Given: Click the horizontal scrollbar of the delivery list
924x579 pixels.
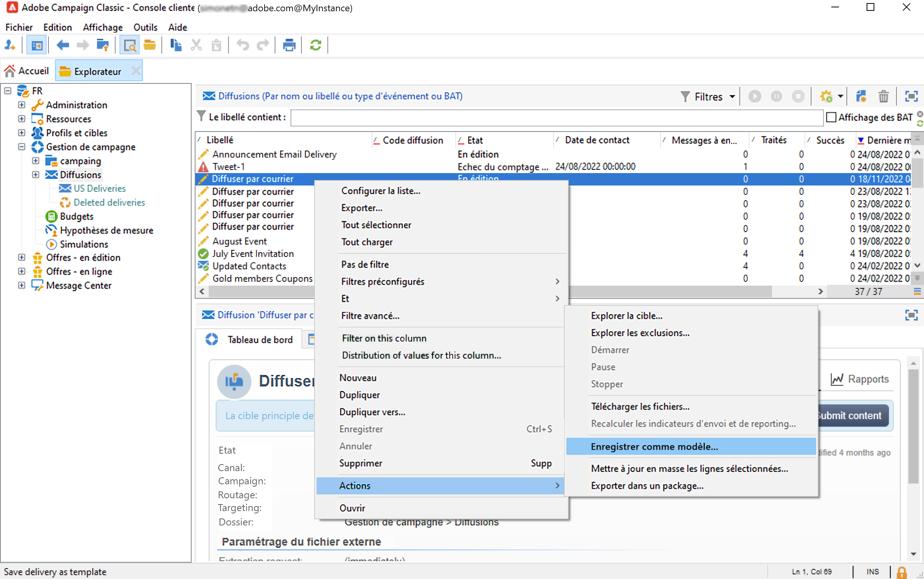Looking at the screenshot, I should pyautogui.click(x=659, y=291).
